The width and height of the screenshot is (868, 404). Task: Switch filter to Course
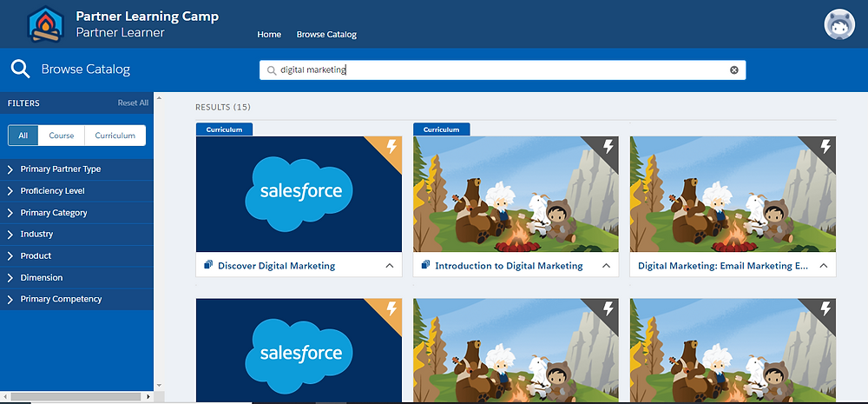coord(62,136)
